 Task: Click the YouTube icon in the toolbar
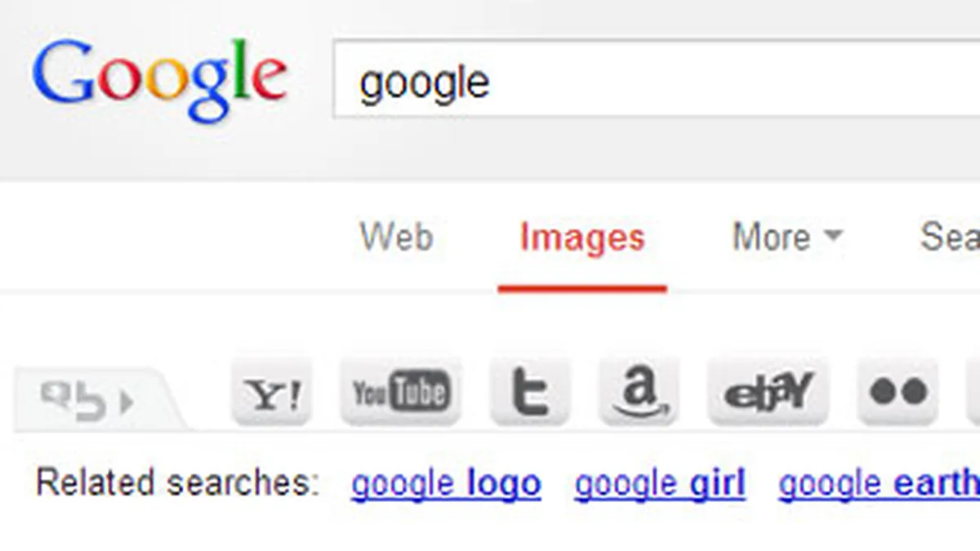pyautogui.click(x=400, y=391)
